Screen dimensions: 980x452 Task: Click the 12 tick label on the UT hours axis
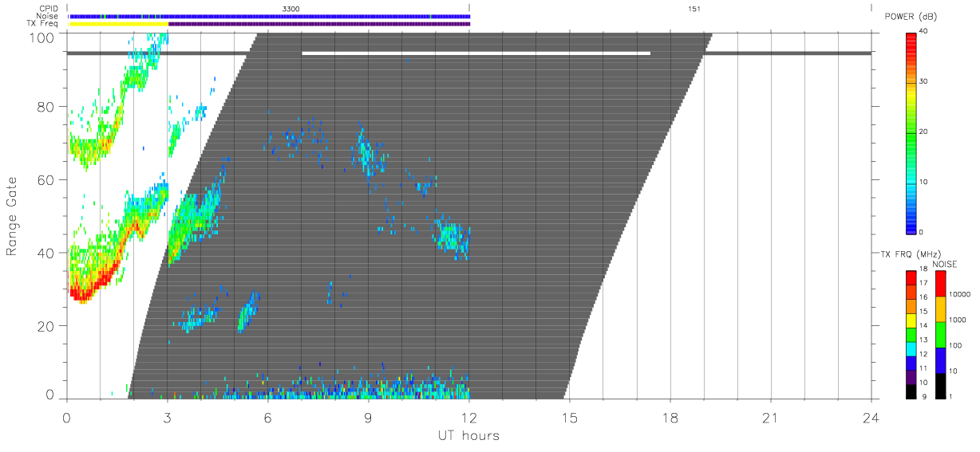click(x=469, y=417)
